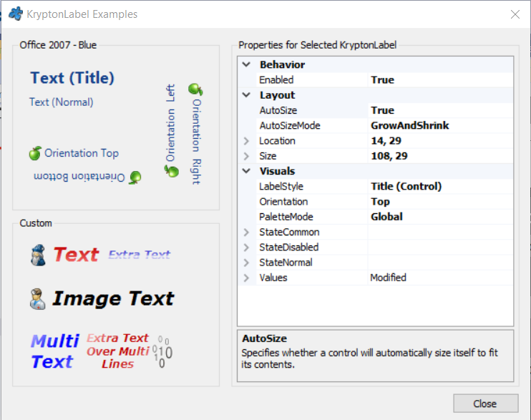Image resolution: width=531 pixels, height=420 pixels.
Task: Click the Top value for Orientation
Action: pos(380,202)
